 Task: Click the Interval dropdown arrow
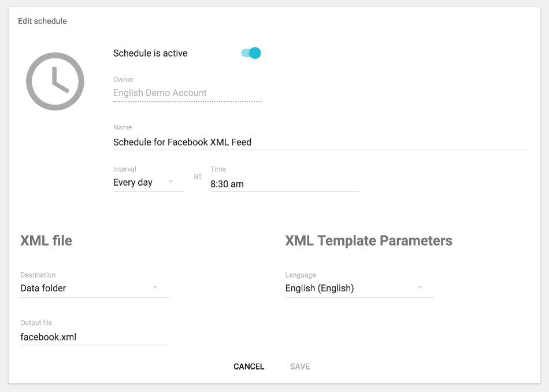coord(171,183)
